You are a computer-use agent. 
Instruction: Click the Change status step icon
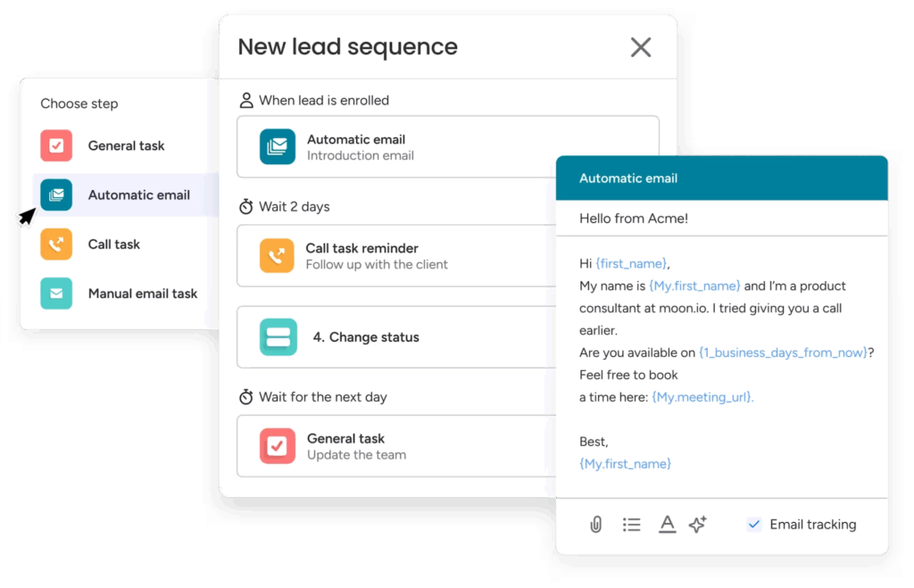[x=278, y=337]
